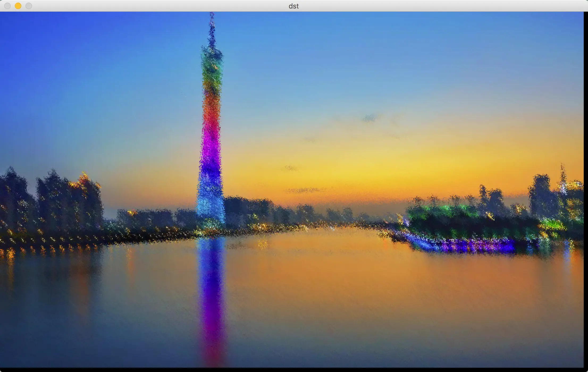Click the small dark cloud in sky
Screen dimensions: 588x372
[x=369, y=118]
